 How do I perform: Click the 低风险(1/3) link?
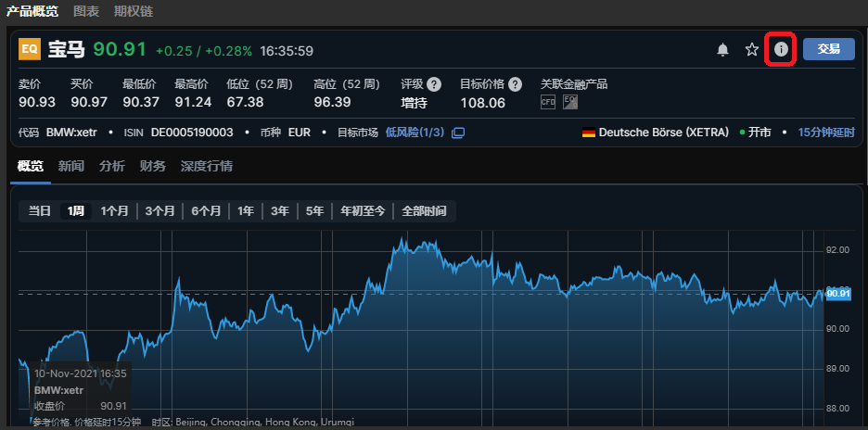point(415,133)
